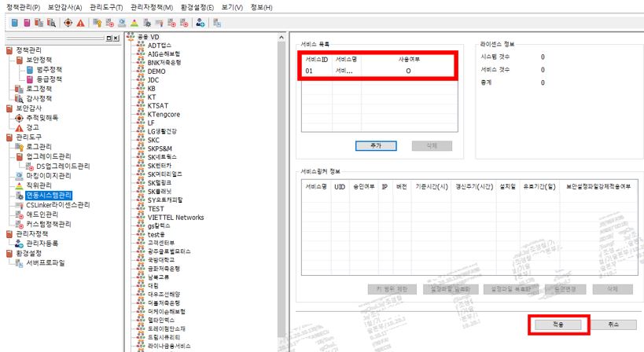
Task: Click the pink grade policy toolbar icon
Action: pyautogui.click(x=25, y=23)
